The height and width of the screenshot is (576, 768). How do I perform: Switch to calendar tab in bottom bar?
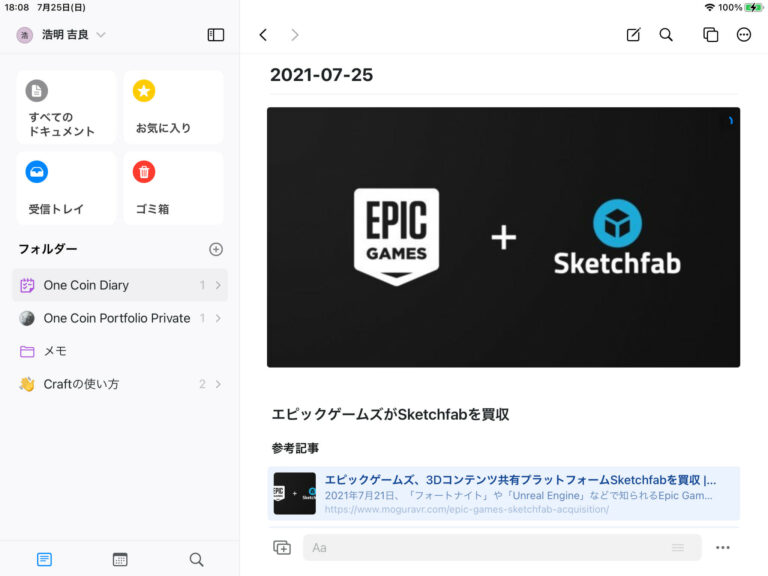(120, 559)
